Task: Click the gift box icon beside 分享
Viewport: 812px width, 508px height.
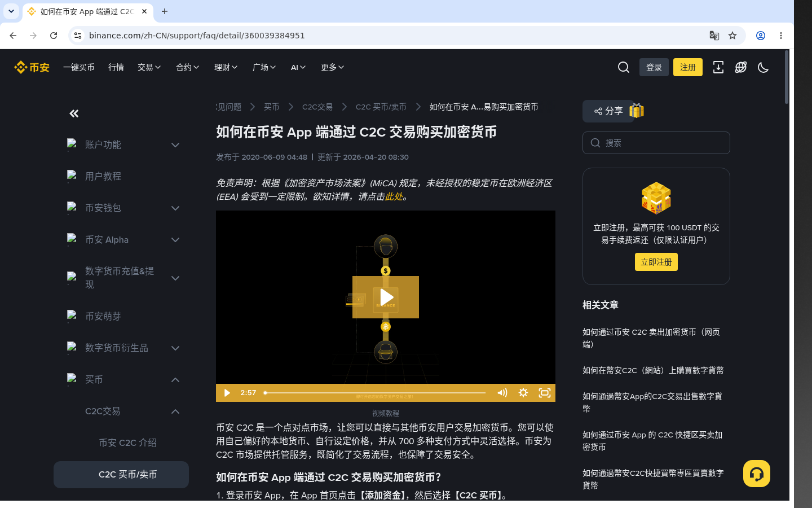Action: tap(637, 111)
